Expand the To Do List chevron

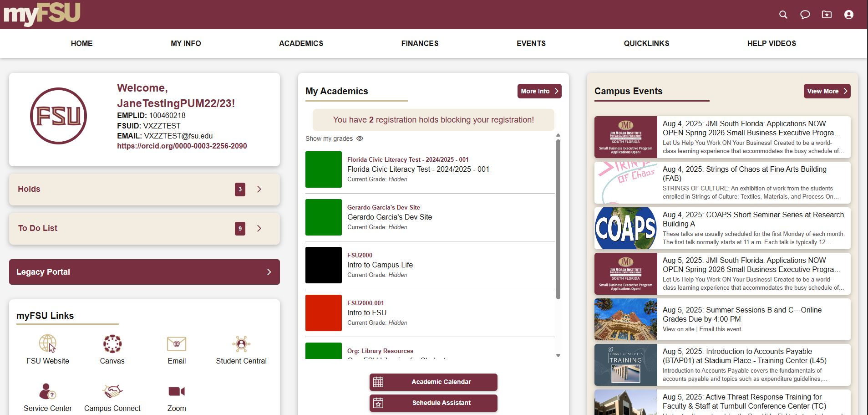pos(259,228)
